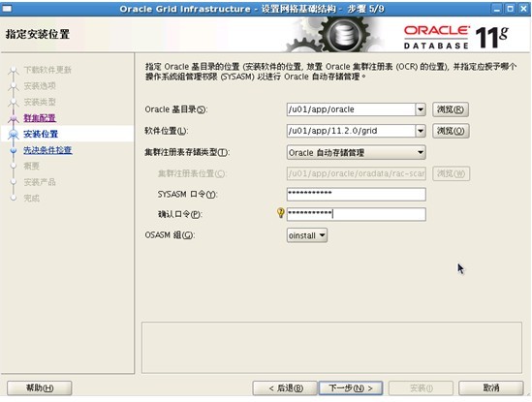Click the 指定安装位置 page heading
Screen dimensions: 532x402
38,34
